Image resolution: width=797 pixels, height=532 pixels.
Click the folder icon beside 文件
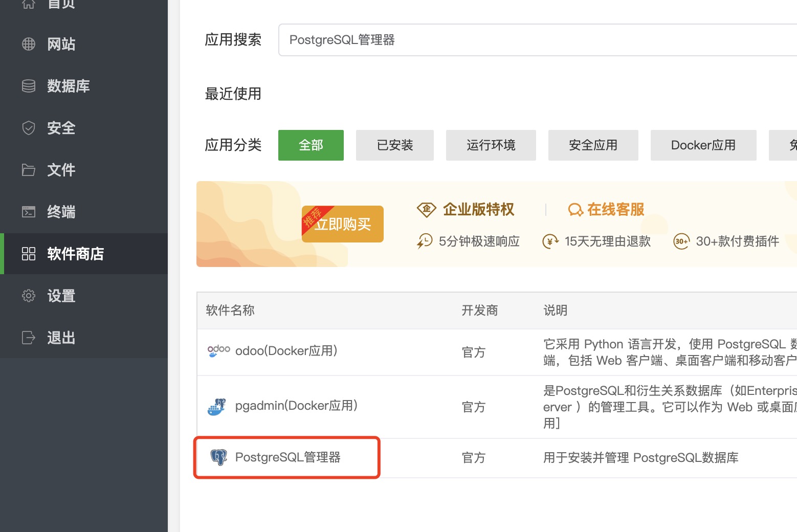click(29, 170)
